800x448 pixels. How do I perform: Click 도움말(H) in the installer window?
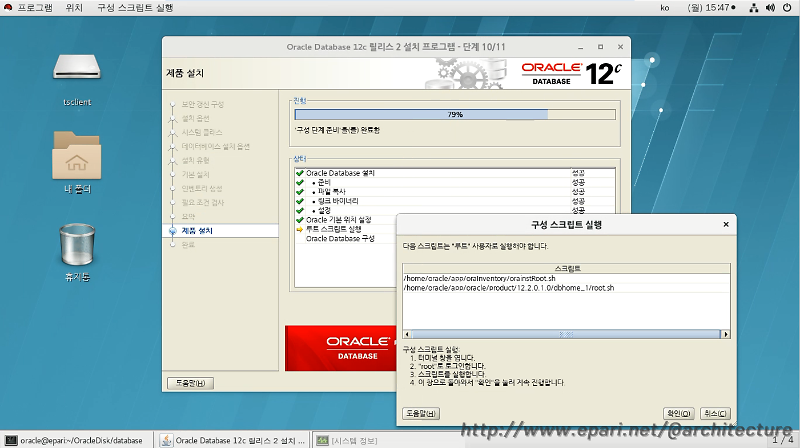(190, 383)
